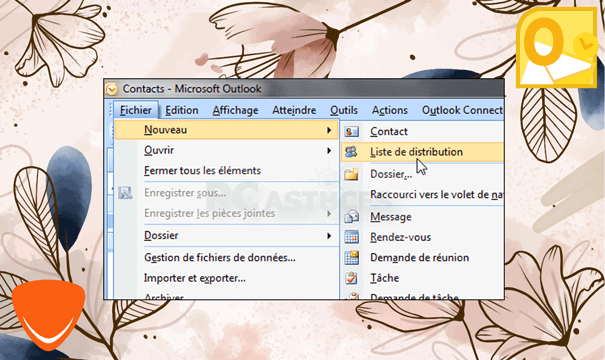
Task: Click the Outlook icon in title bar
Action: pos(111,89)
